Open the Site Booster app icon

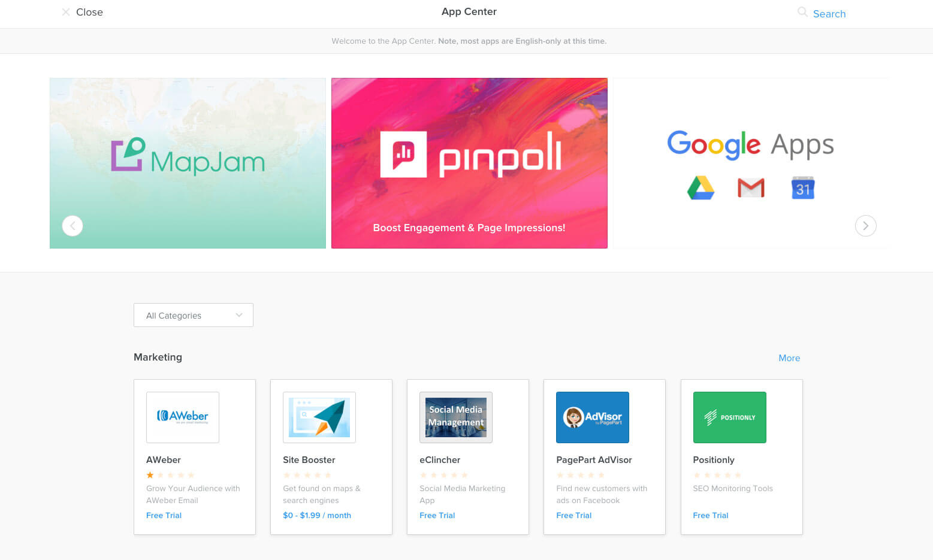[319, 417]
